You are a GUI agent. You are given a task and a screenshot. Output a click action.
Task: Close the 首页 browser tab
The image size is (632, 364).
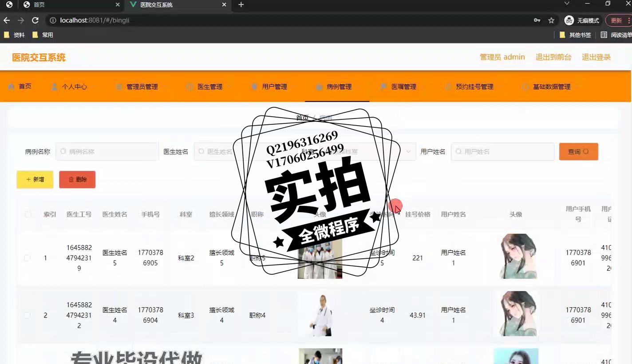coord(118,5)
